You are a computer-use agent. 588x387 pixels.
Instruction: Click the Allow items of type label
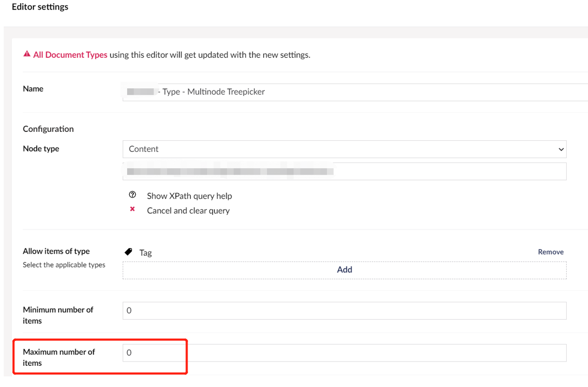[56, 251]
